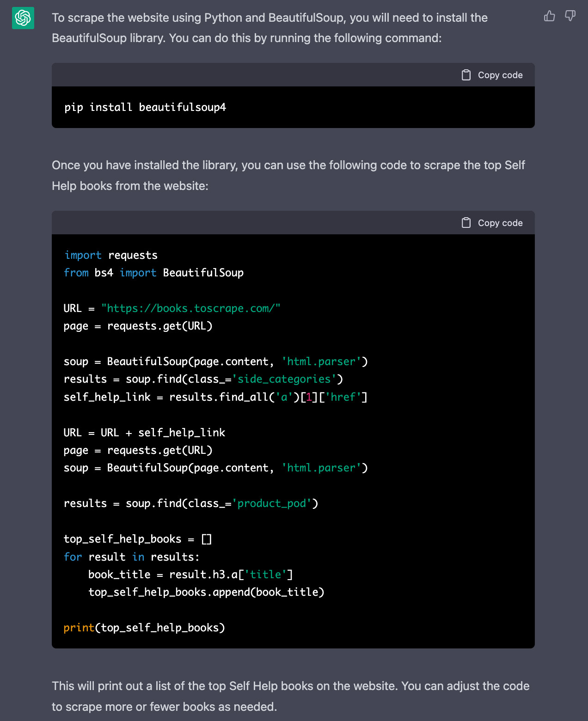Viewport: 588px width, 721px height.
Task: Click the ChatGPT avatar logo
Action: click(23, 18)
